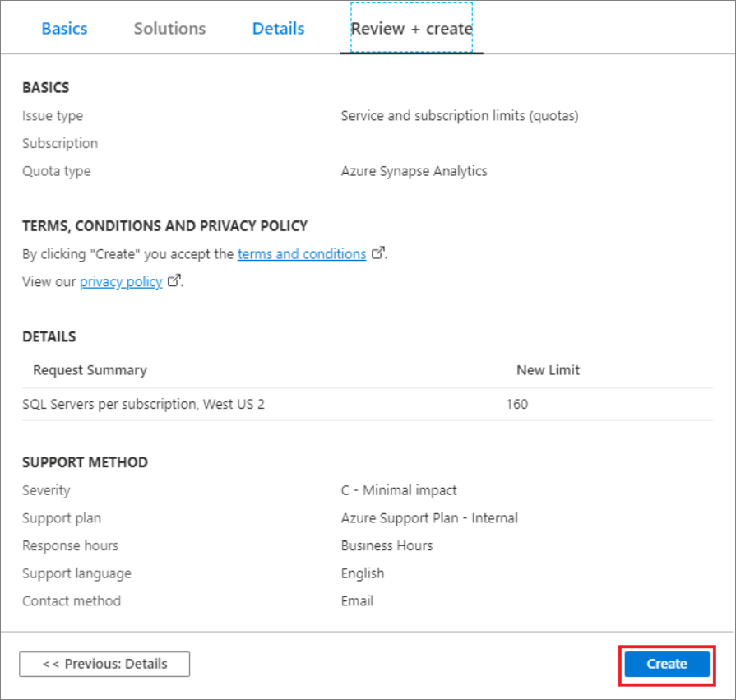Click the Business Hours response value
This screenshot has width=736, height=700.
[x=387, y=545]
